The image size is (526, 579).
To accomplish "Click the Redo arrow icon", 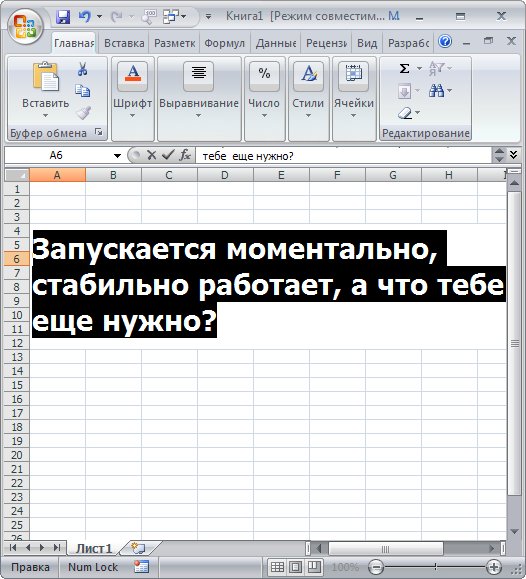I will coord(117,17).
